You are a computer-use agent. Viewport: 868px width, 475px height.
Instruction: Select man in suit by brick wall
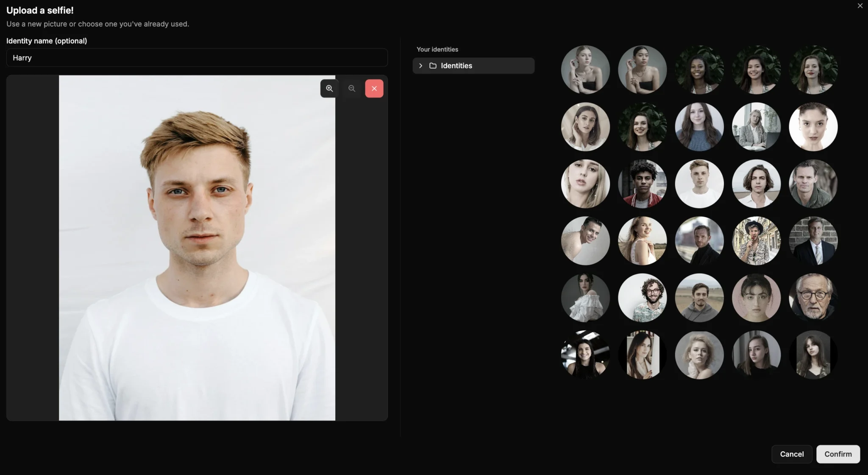(813, 241)
